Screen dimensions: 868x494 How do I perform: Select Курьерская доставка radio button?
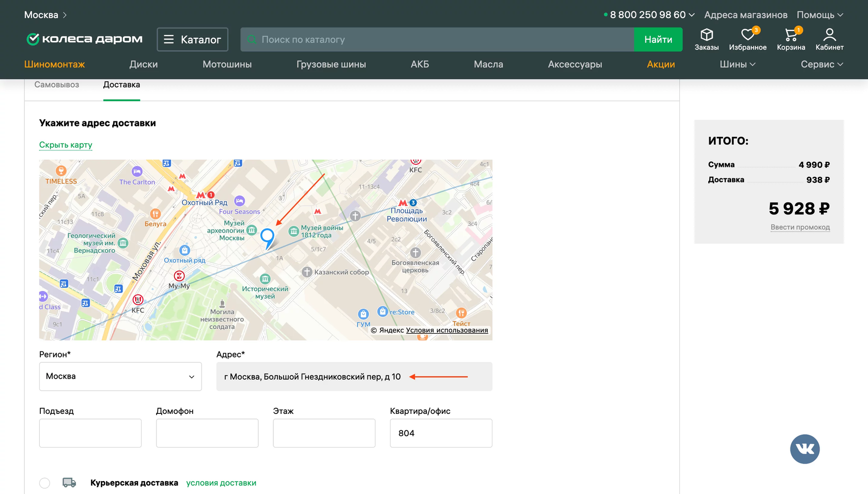(x=45, y=483)
